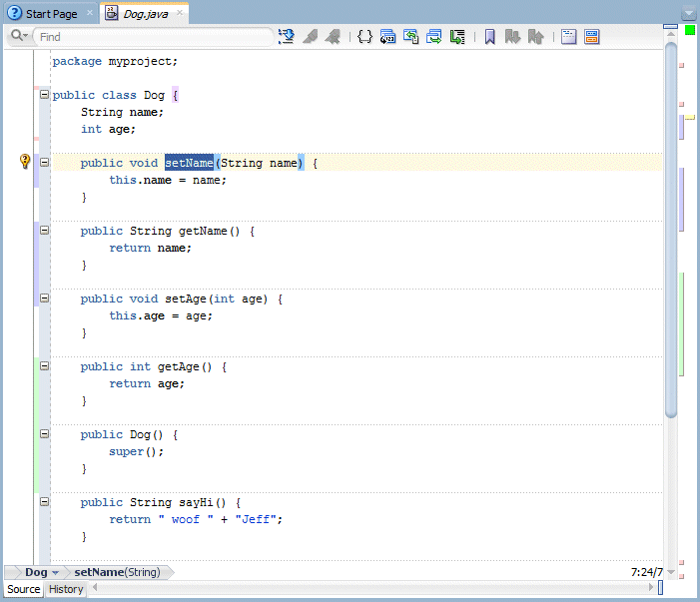This screenshot has width=700, height=602.
Task: Open the tab list dropdown arrow
Action: click(689, 14)
